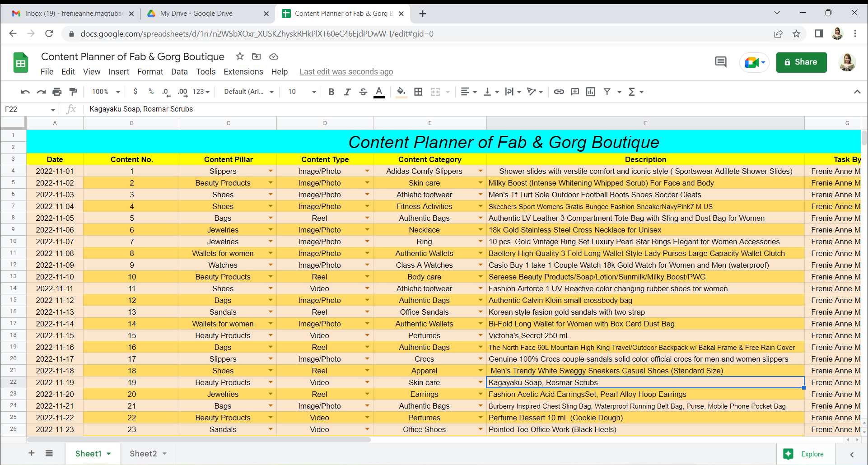Image resolution: width=868 pixels, height=465 pixels.
Task: Hide the menus with the collapse arrow
Action: tap(857, 92)
